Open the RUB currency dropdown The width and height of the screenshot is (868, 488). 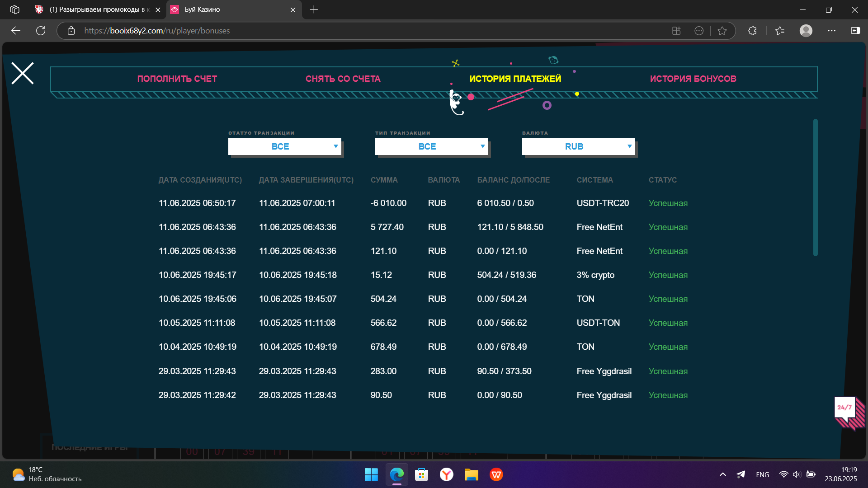point(579,146)
